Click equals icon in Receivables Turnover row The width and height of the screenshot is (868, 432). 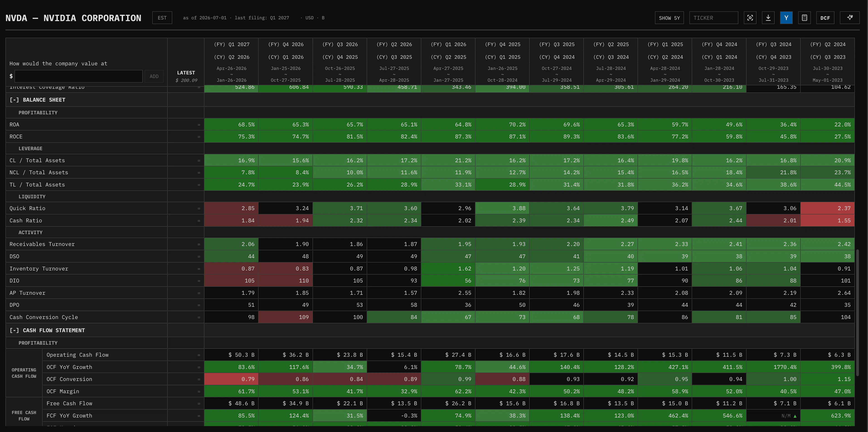(199, 244)
